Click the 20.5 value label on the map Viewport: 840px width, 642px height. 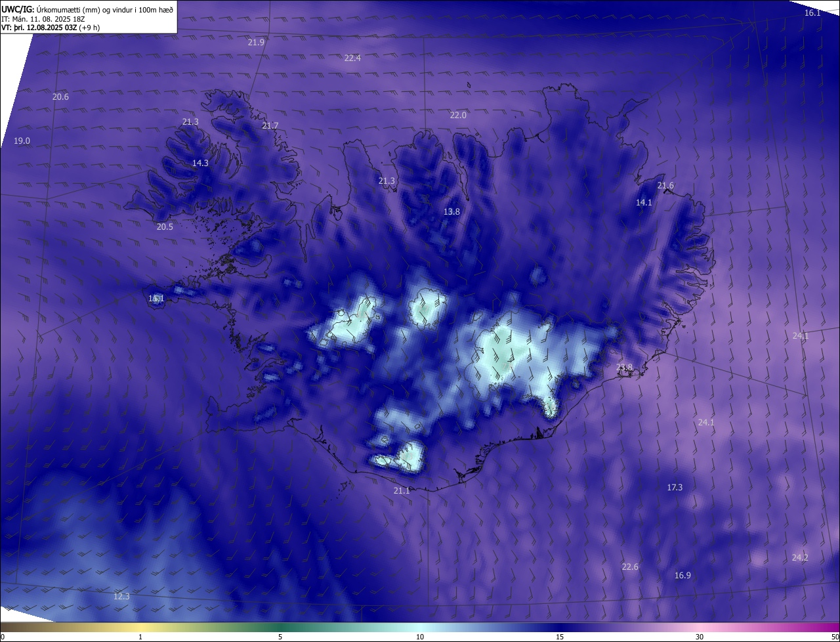click(x=165, y=226)
